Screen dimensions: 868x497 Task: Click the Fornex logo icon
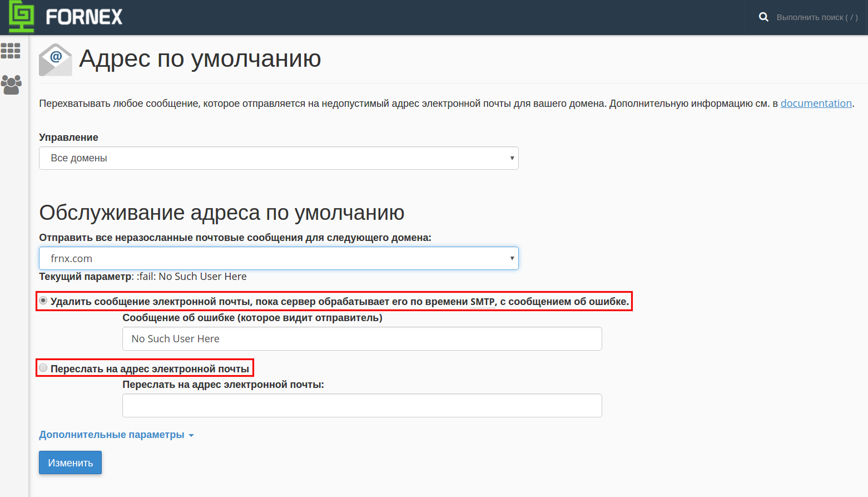click(x=22, y=17)
